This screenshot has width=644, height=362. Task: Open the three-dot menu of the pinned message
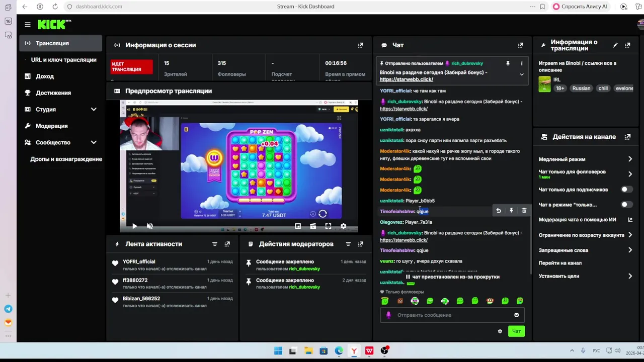[x=521, y=63]
